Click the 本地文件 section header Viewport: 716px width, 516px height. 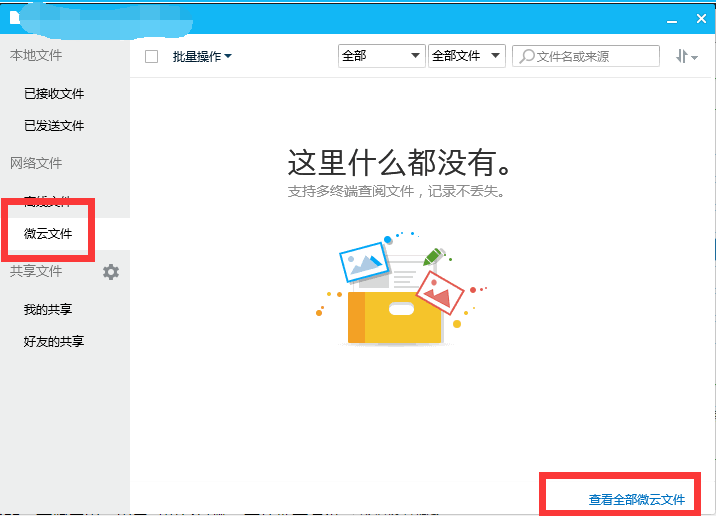point(36,56)
